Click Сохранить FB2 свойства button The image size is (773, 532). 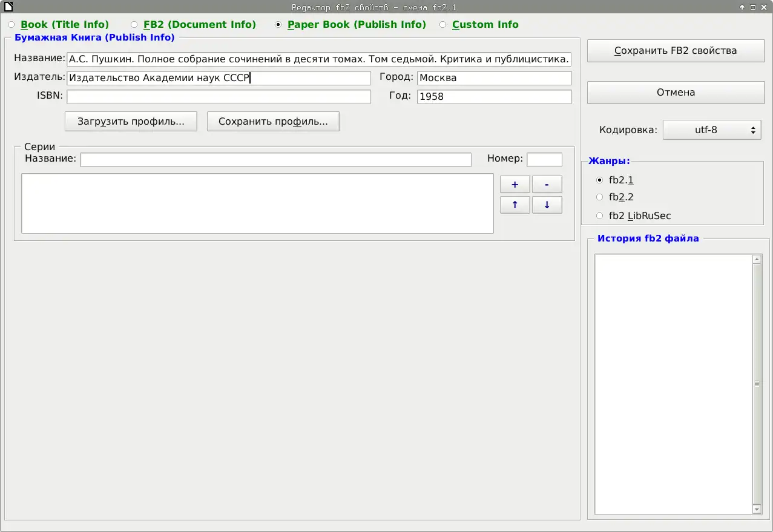(x=676, y=51)
